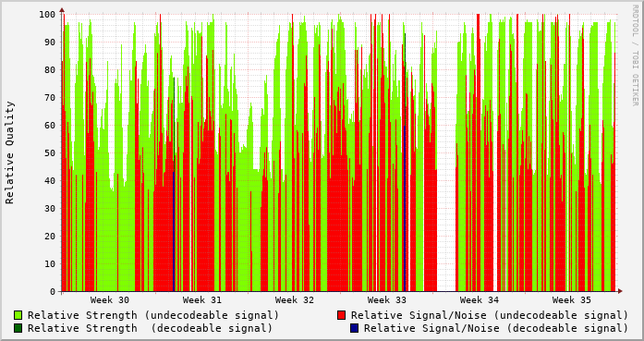
Task: Click the red undecodeable Signal/Noise swatch
Action: pos(341,315)
